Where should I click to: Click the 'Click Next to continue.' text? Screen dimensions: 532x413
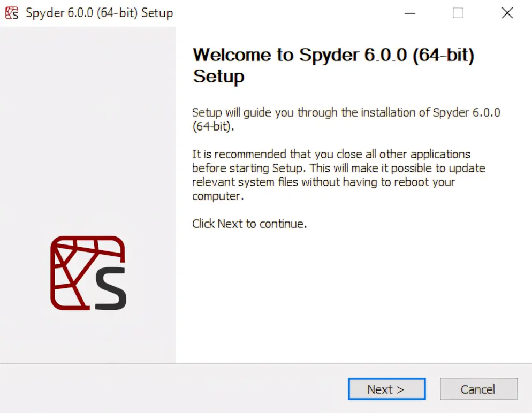tap(249, 224)
